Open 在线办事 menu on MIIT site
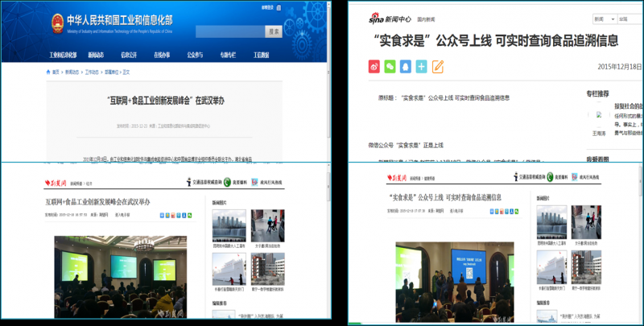The width and height of the screenshot is (644, 326). [162, 55]
